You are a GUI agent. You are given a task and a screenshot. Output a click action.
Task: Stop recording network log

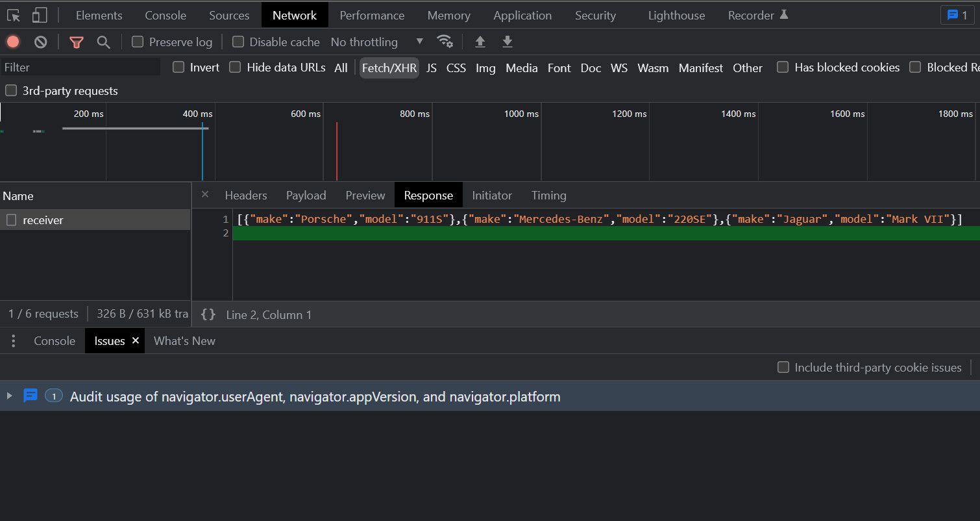tap(13, 42)
